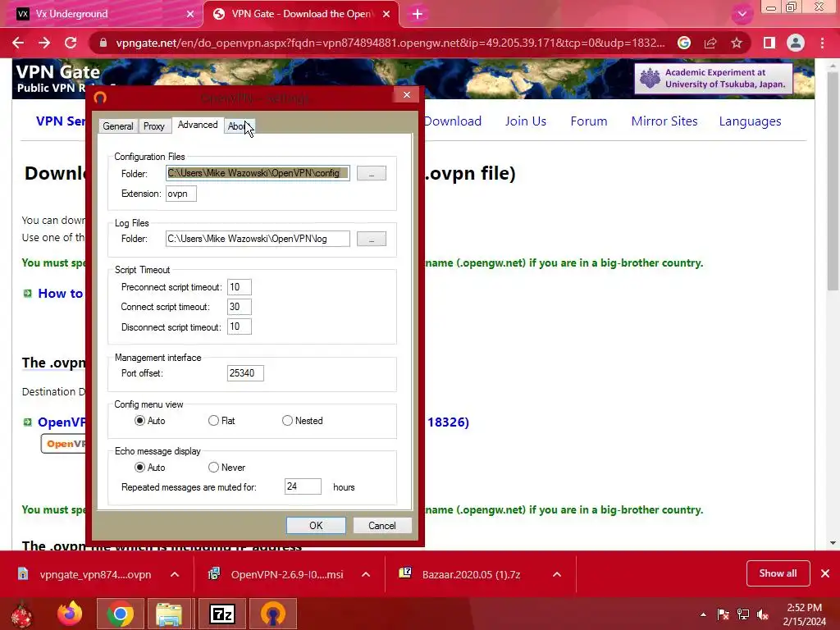The width and height of the screenshot is (840, 630).
Task: Expand options for OpenVPN msi download
Action: [366, 574]
